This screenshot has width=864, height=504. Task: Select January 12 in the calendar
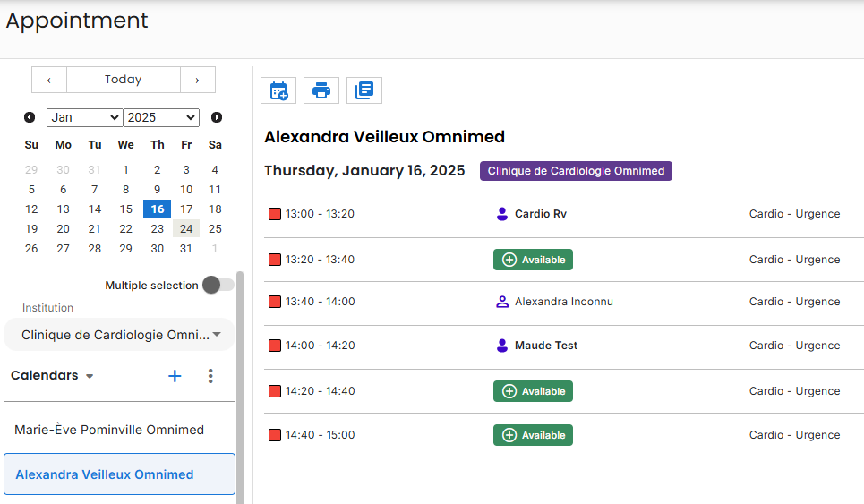coord(31,209)
